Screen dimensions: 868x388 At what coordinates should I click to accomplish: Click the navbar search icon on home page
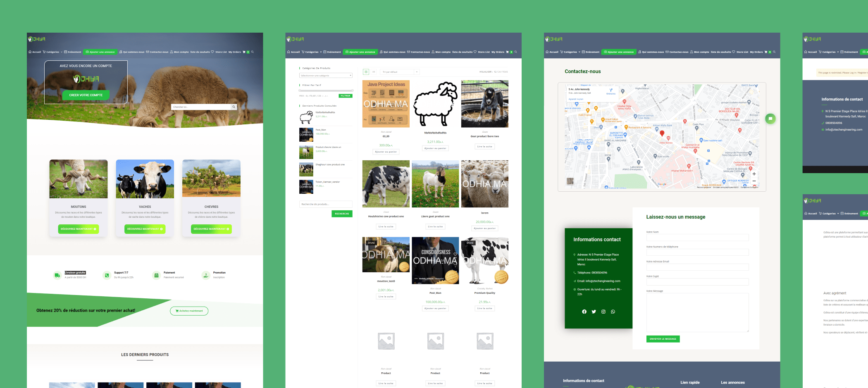[x=253, y=52]
